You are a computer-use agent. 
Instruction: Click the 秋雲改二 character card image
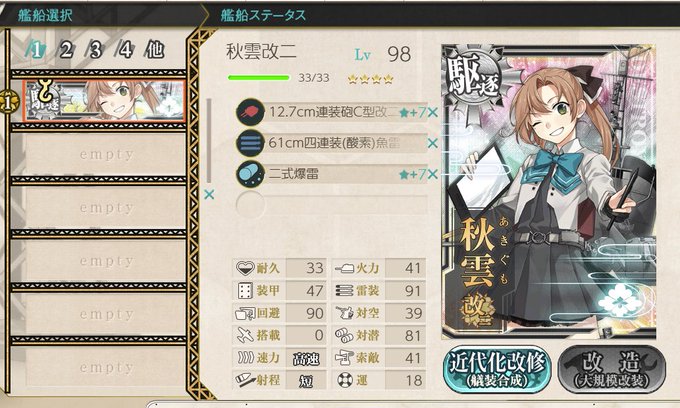point(549,191)
